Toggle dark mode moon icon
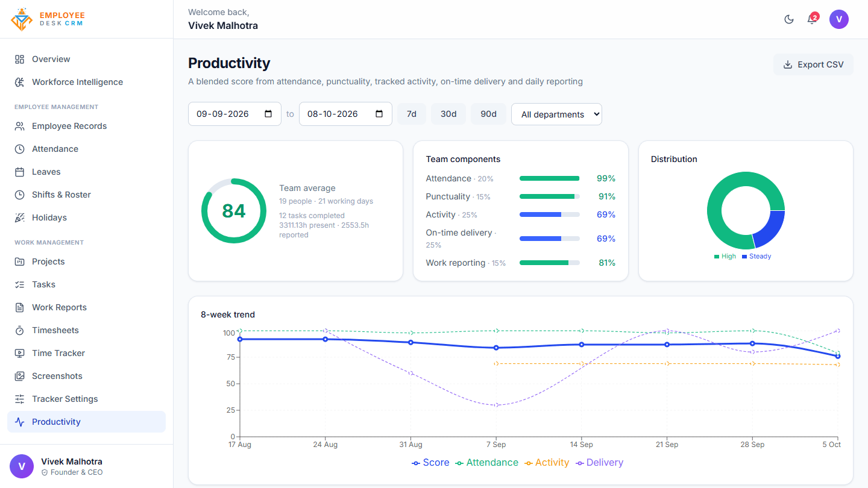Viewport: 868px width, 488px height. click(x=789, y=19)
